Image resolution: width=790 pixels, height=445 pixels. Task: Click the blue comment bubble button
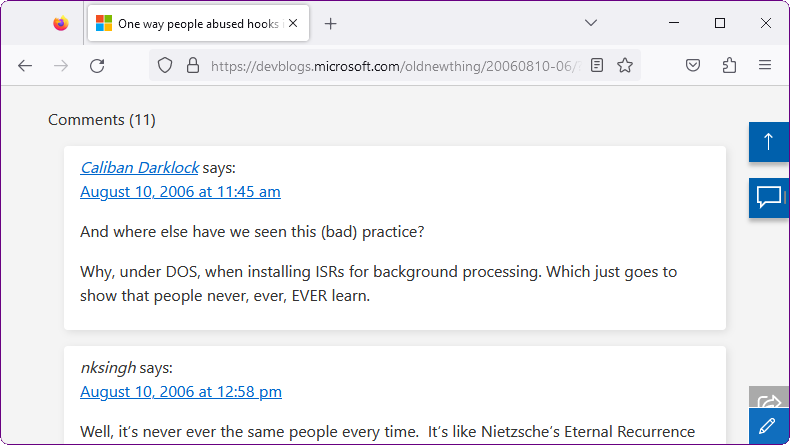tap(769, 198)
